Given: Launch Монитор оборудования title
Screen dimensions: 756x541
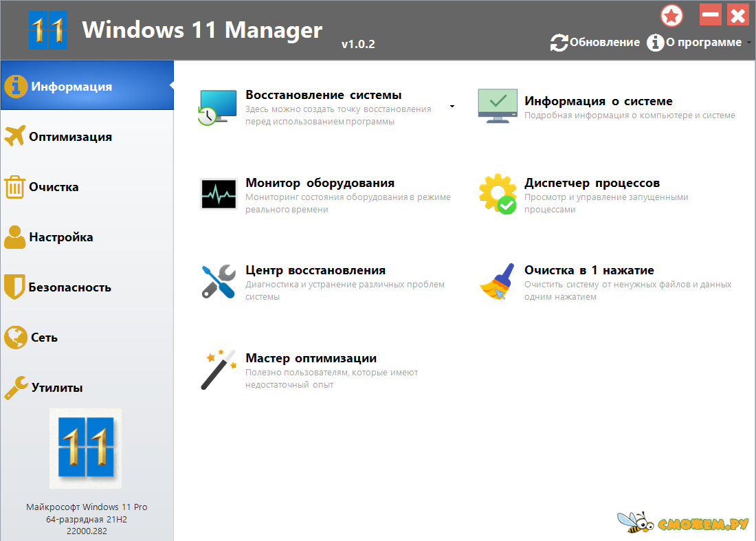Looking at the screenshot, I should point(320,183).
